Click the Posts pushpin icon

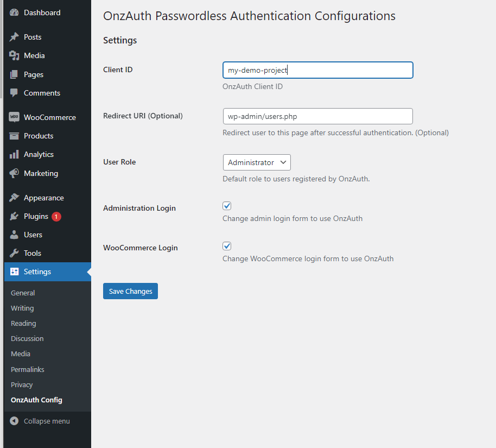pyautogui.click(x=14, y=37)
